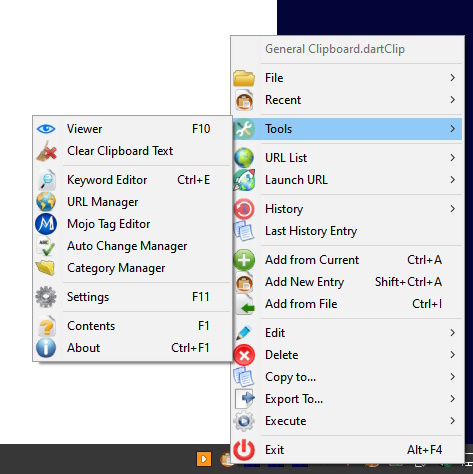
Task: Click the broom Clear Clipboard Text icon
Action: (x=46, y=151)
